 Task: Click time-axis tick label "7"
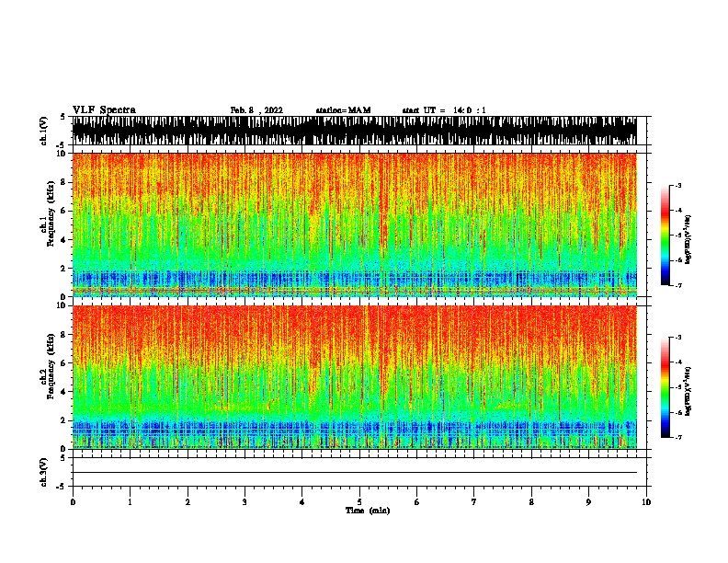pos(474,501)
